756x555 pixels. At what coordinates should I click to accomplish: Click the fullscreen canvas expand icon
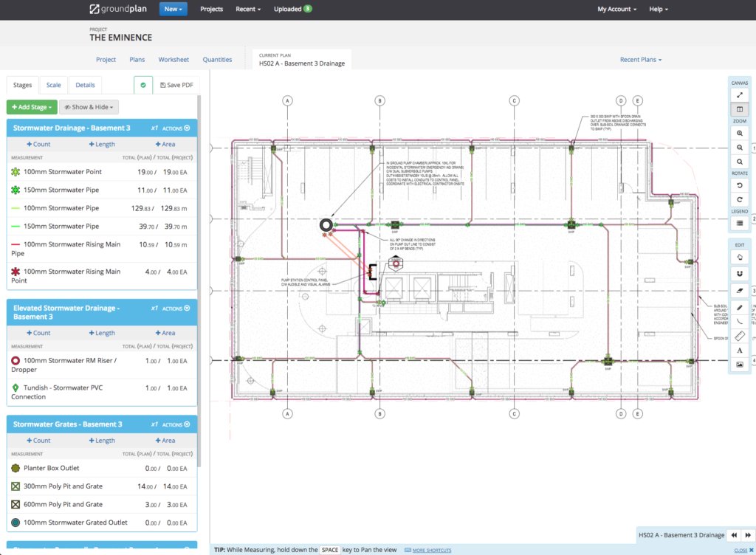tap(739, 94)
